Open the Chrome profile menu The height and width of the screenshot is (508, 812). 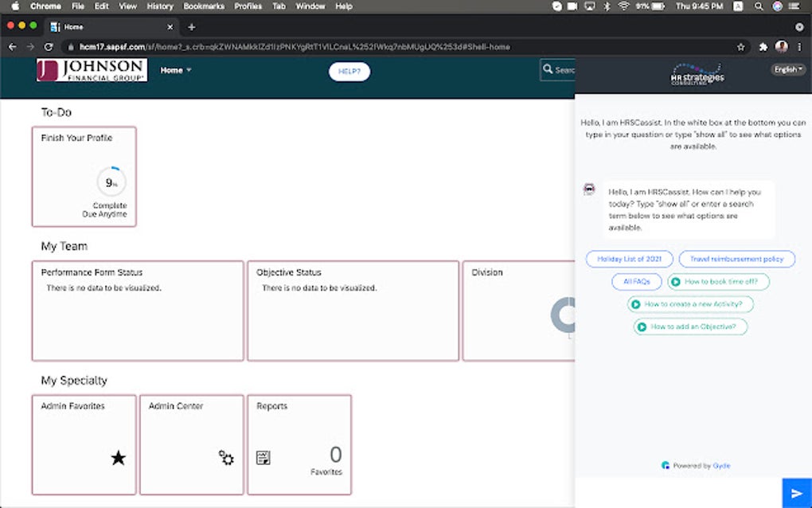781,46
